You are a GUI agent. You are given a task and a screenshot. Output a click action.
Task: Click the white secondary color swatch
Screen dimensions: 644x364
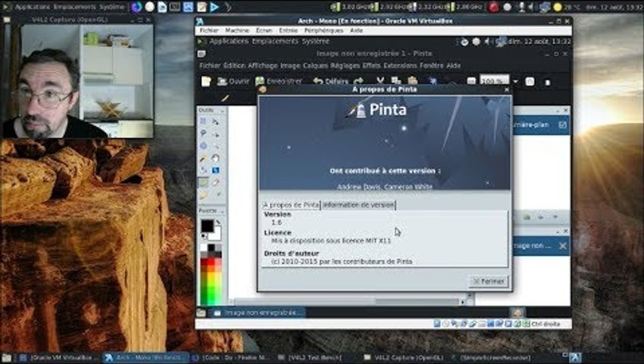[x=216, y=234]
